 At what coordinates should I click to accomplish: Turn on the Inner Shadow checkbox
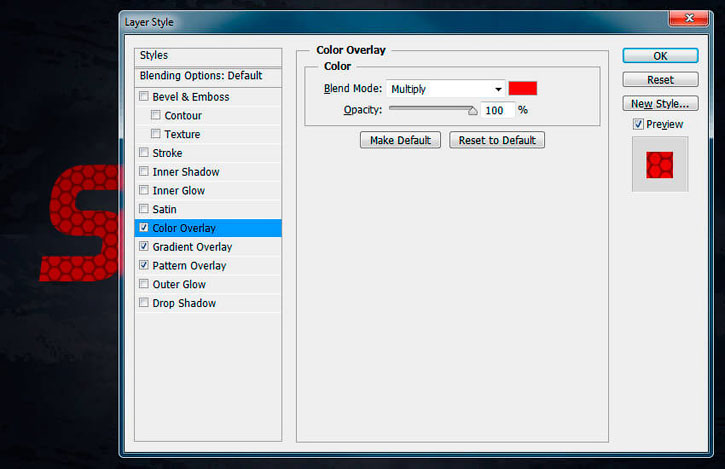pyautogui.click(x=144, y=171)
